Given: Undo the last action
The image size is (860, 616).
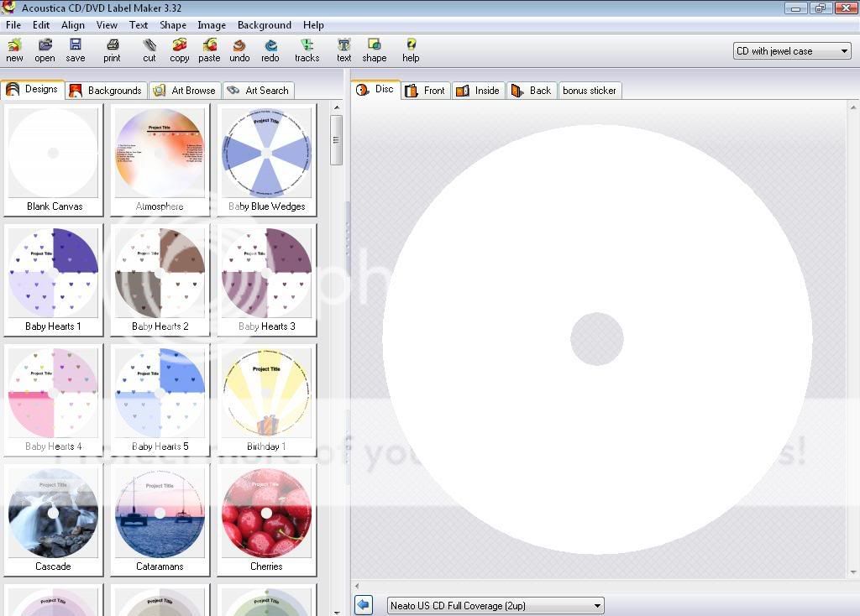Looking at the screenshot, I should pyautogui.click(x=239, y=50).
